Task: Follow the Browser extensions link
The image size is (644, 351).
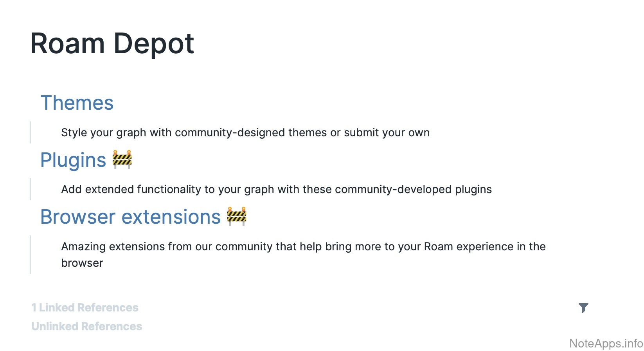Action: [x=131, y=217]
